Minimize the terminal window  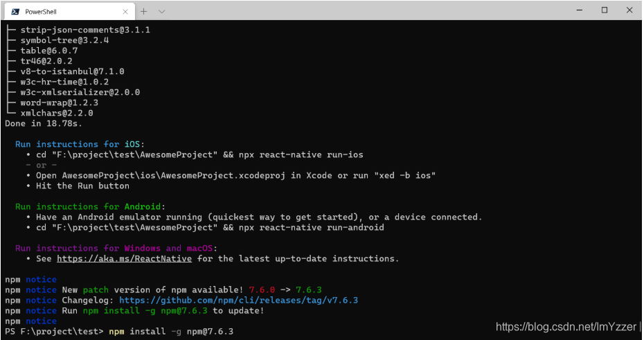pos(580,10)
